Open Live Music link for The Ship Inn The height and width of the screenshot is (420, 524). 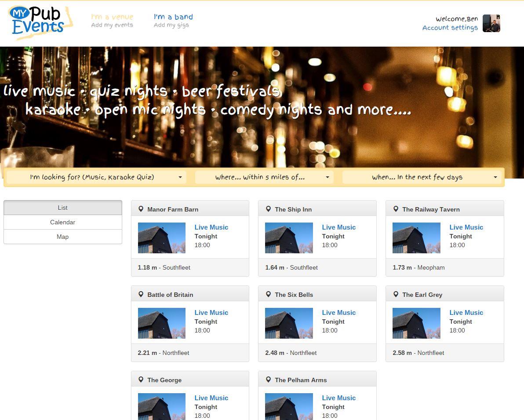tap(339, 227)
